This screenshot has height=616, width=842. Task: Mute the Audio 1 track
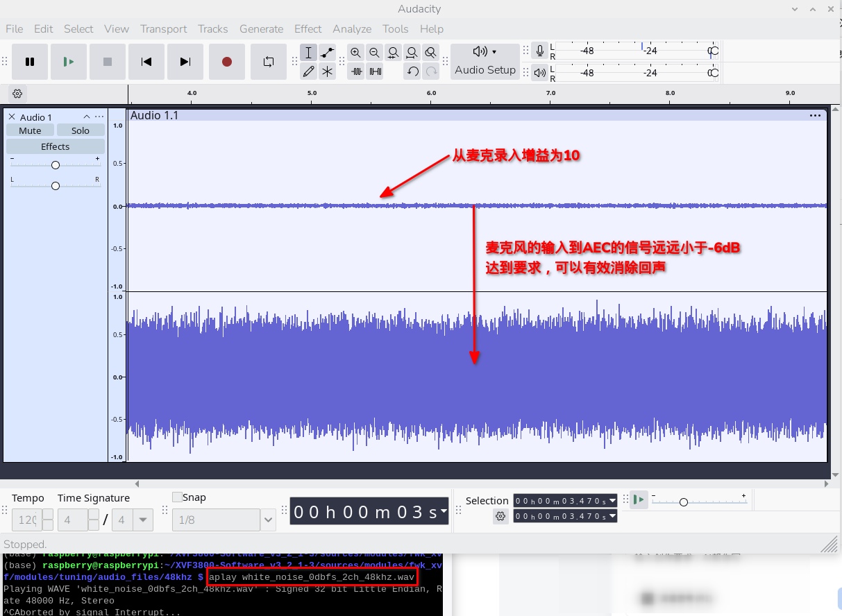click(x=30, y=130)
